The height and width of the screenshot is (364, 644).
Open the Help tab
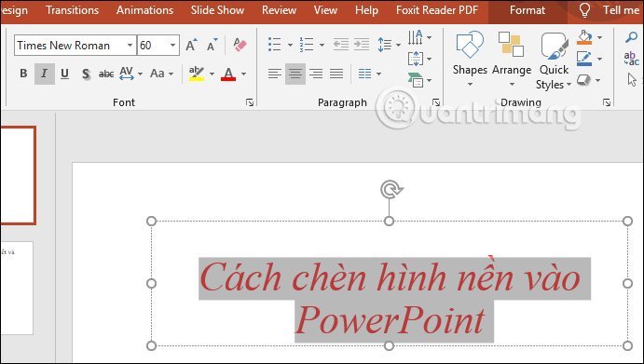tap(366, 10)
